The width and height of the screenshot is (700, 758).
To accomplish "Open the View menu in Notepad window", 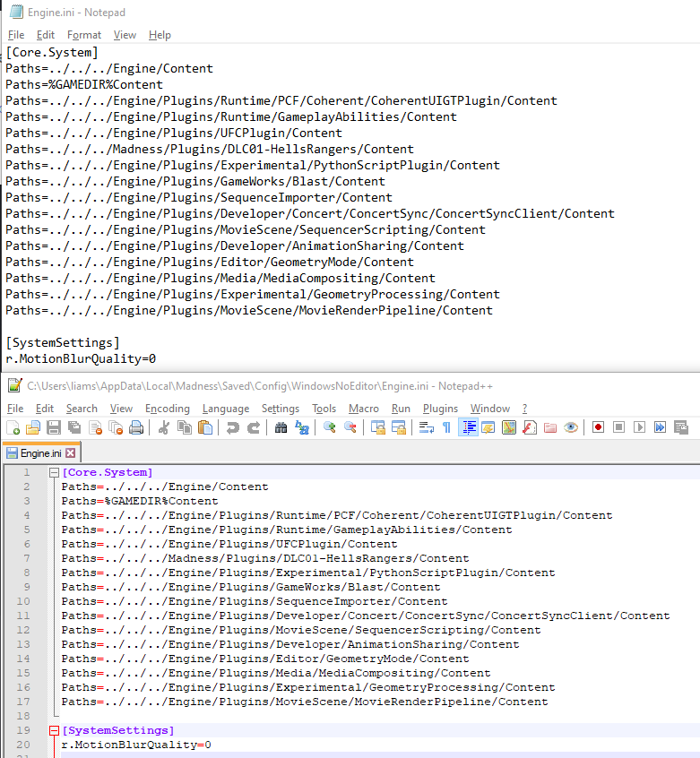I will click(125, 35).
